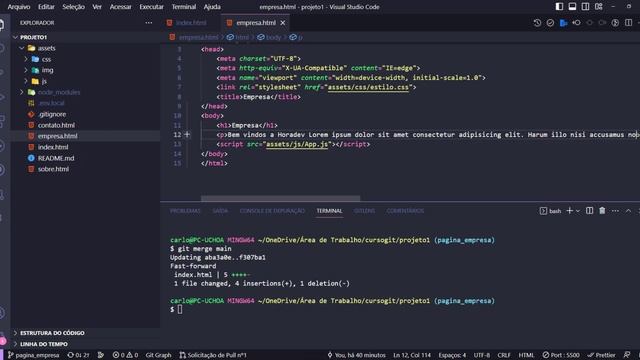
Task: Click the checkmark circle icon in editor toolbar
Action: pyautogui.click(x=550, y=23)
